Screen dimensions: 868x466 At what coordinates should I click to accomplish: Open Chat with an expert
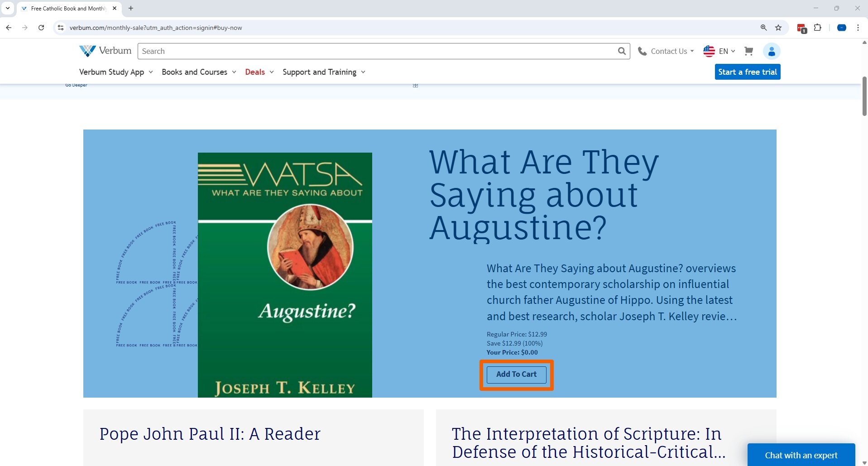click(x=801, y=455)
